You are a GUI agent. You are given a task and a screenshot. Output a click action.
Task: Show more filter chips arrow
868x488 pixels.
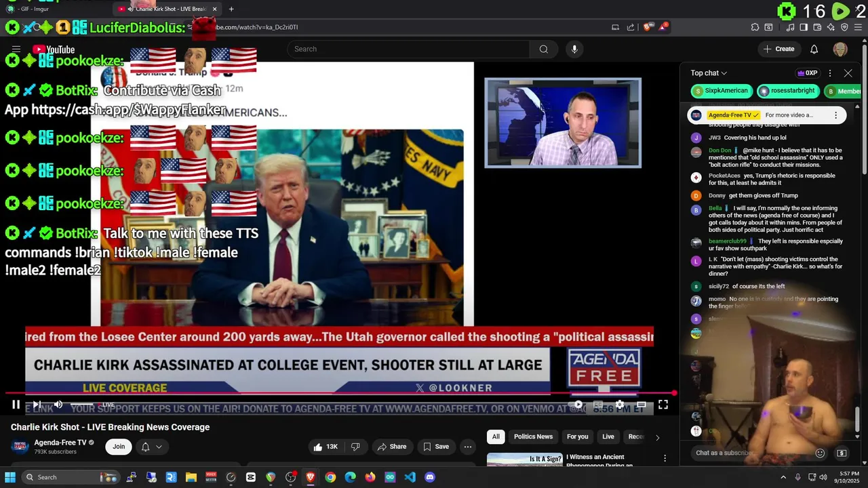coord(657,437)
